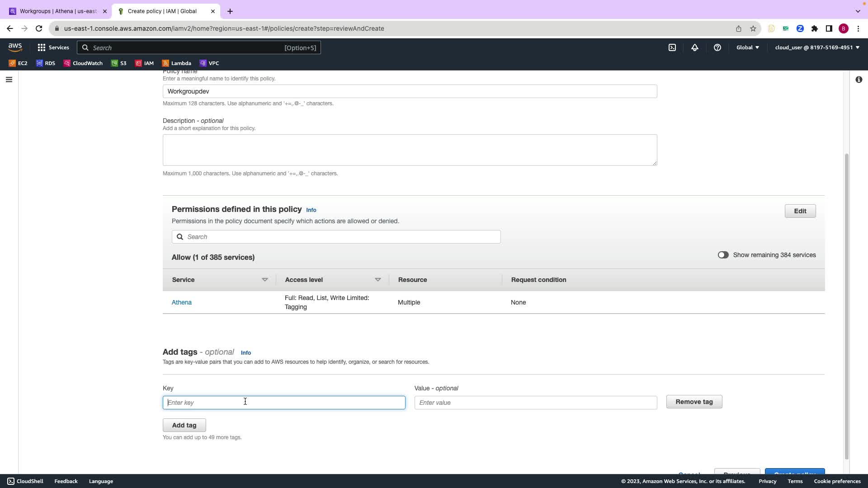
Task: Open Lambda shortcut in favorites bar
Action: click(176, 63)
